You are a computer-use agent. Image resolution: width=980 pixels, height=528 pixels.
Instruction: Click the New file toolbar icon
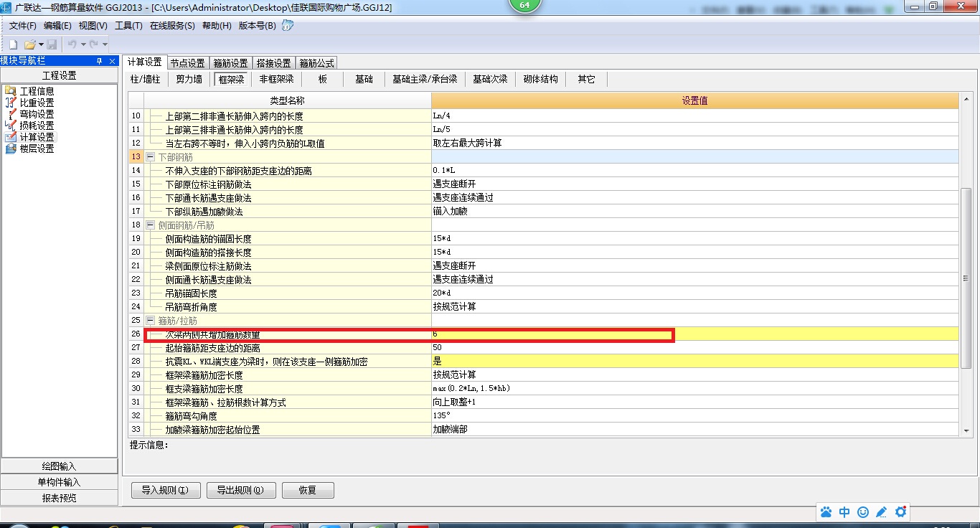[13, 44]
